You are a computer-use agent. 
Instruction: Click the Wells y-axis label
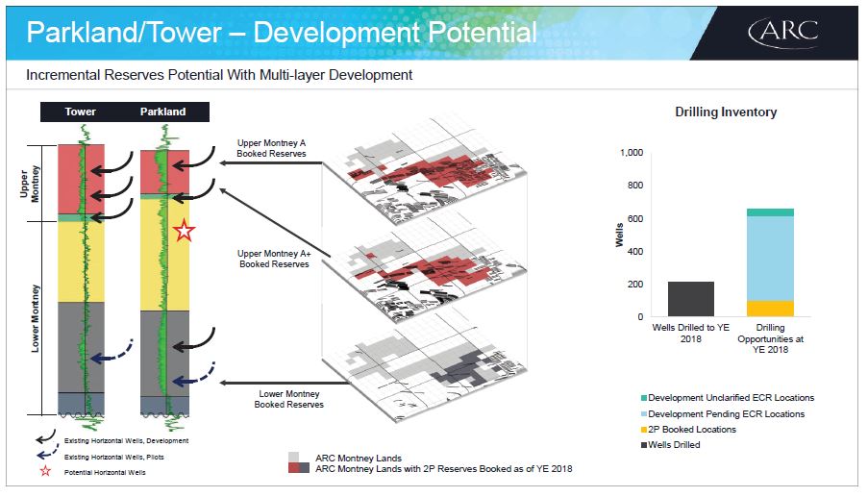[x=619, y=235]
